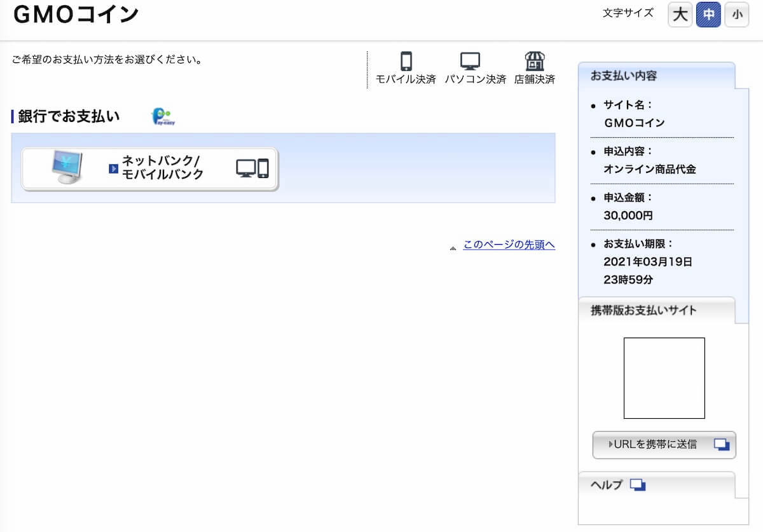
Task: Click the yen computer icon
Action: [67, 168]
